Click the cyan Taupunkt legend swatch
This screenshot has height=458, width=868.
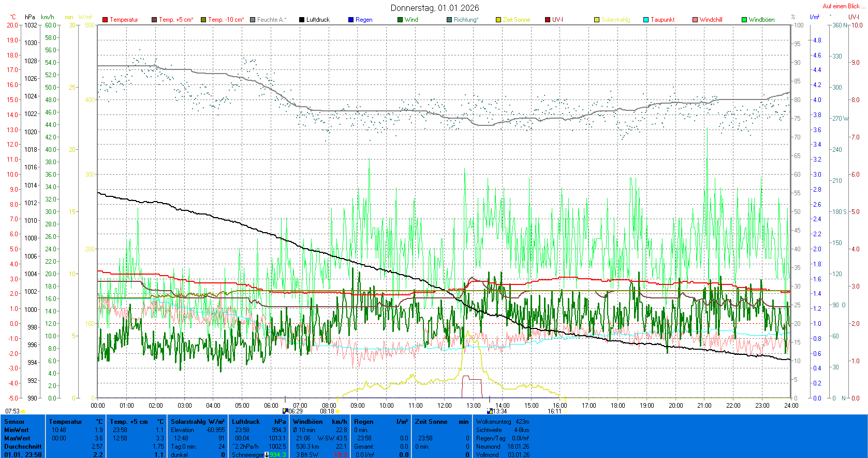(646, 20)
